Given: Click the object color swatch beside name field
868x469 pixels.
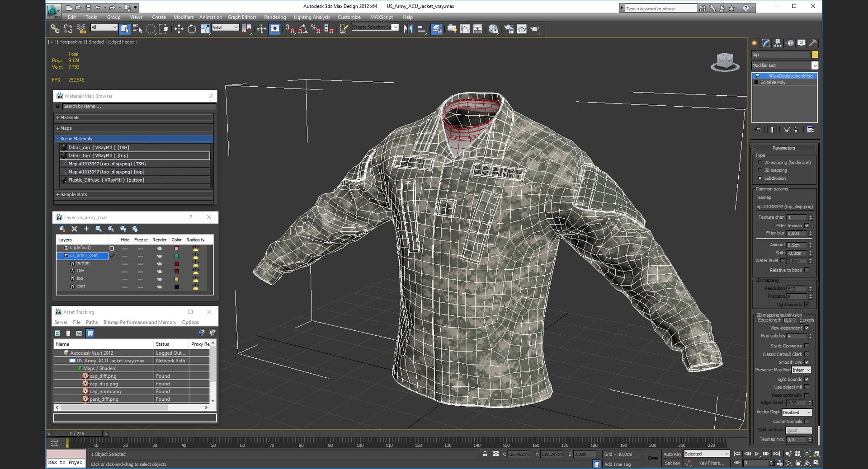Looking at the screenshot, I should [815, 55].
